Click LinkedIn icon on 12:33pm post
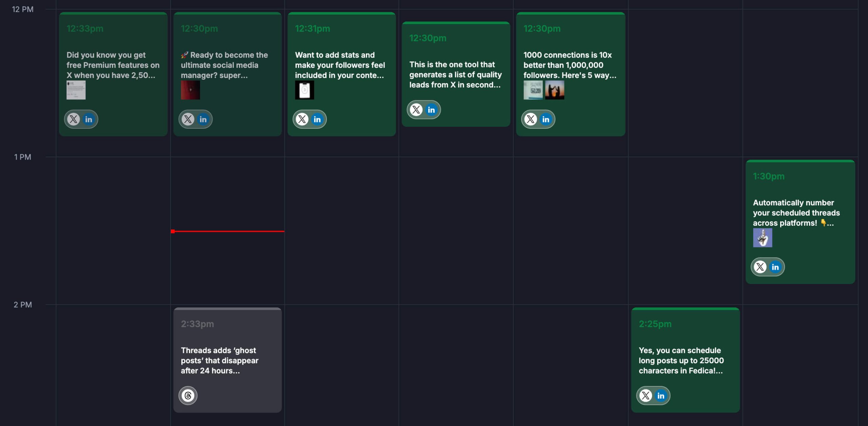This screenshot has height=426, width=868. [x=88, y=119]
